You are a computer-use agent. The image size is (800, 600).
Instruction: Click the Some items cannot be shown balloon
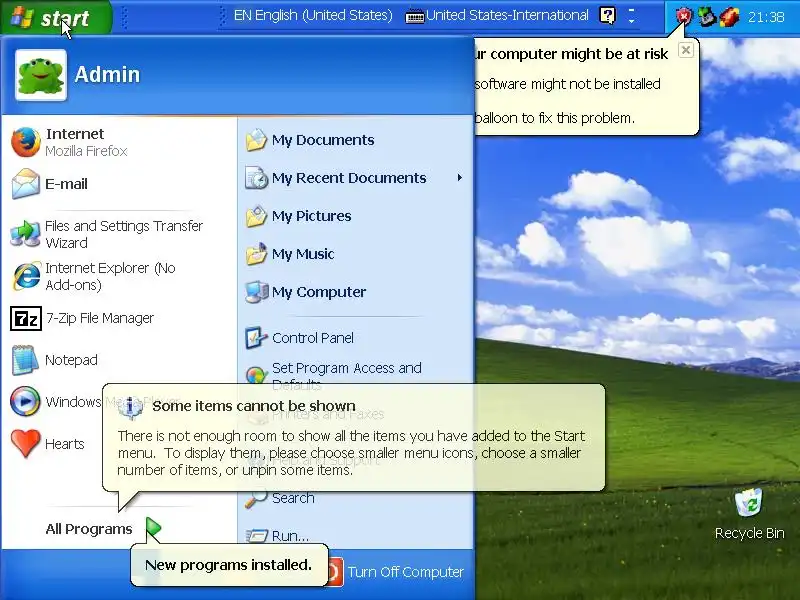point(353,438)
